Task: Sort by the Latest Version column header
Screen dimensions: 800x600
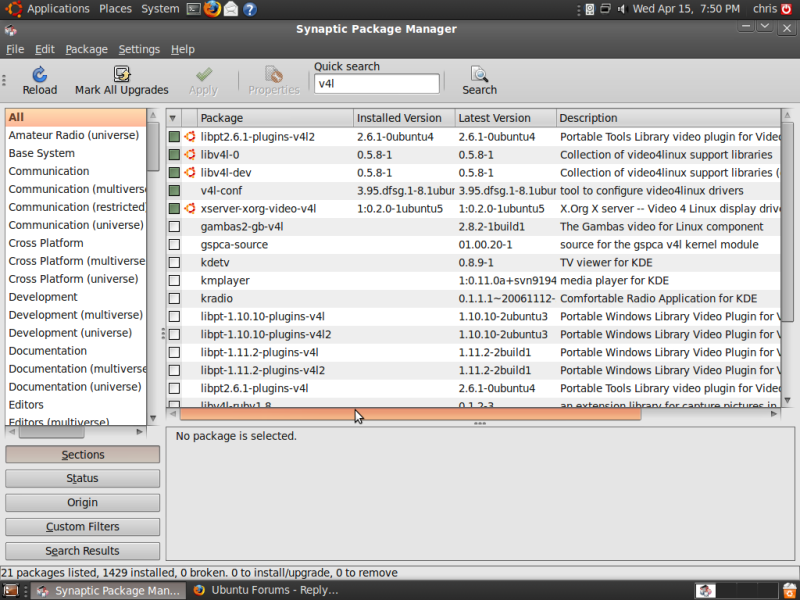Action: pyautogui.click(x=506, y=118)
